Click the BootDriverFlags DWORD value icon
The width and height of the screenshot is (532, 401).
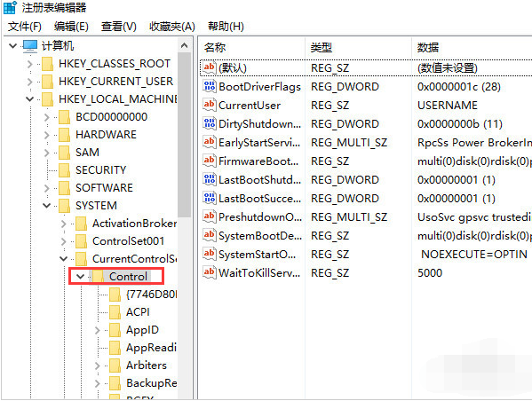click(x=209, y=86)
